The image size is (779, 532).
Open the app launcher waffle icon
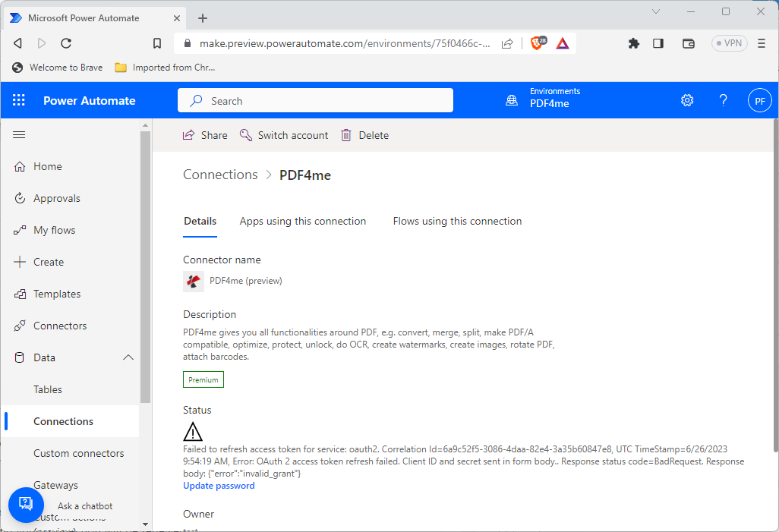(x=19, y=100)
